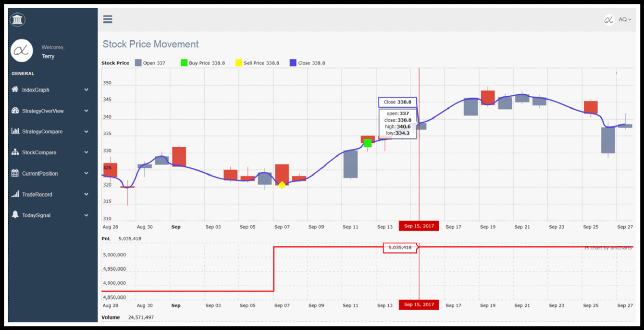
Task: Click the StrategyOverView palette icon
Action: tap(15, 111)
